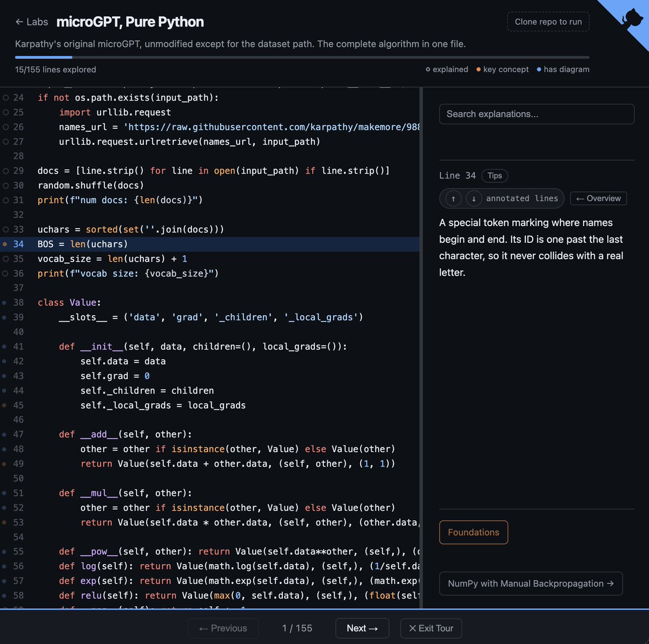Click the import urllib.request line
649x644 pixels.
(210, 112)
